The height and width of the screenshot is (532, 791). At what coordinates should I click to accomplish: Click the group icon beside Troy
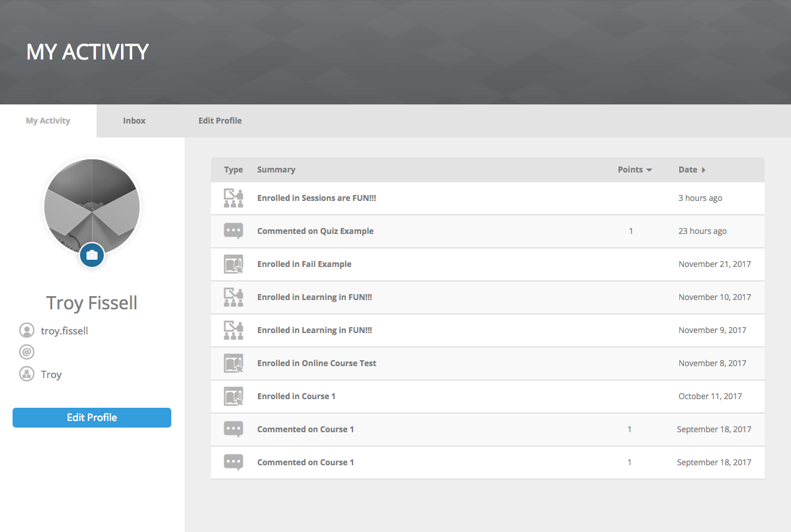coord(26,374)
